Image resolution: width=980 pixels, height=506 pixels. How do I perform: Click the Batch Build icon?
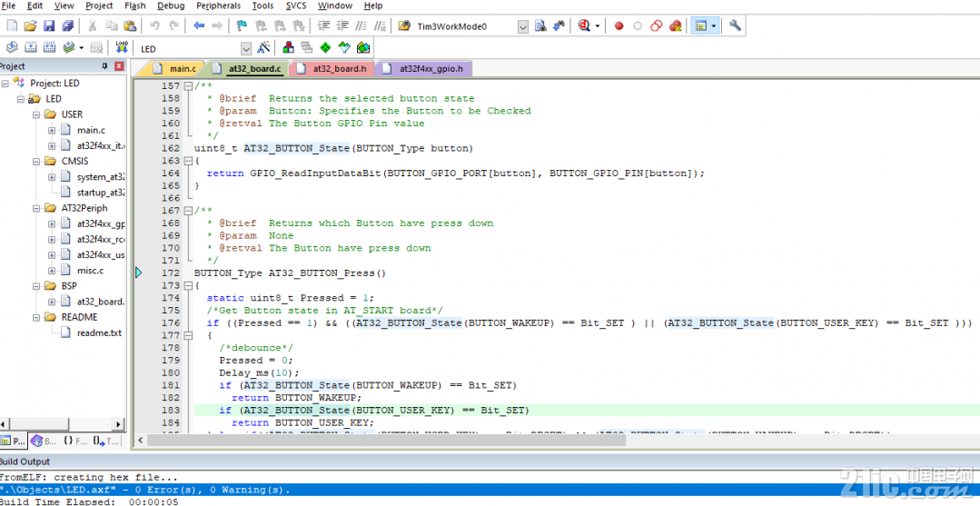tap(68, 47)
